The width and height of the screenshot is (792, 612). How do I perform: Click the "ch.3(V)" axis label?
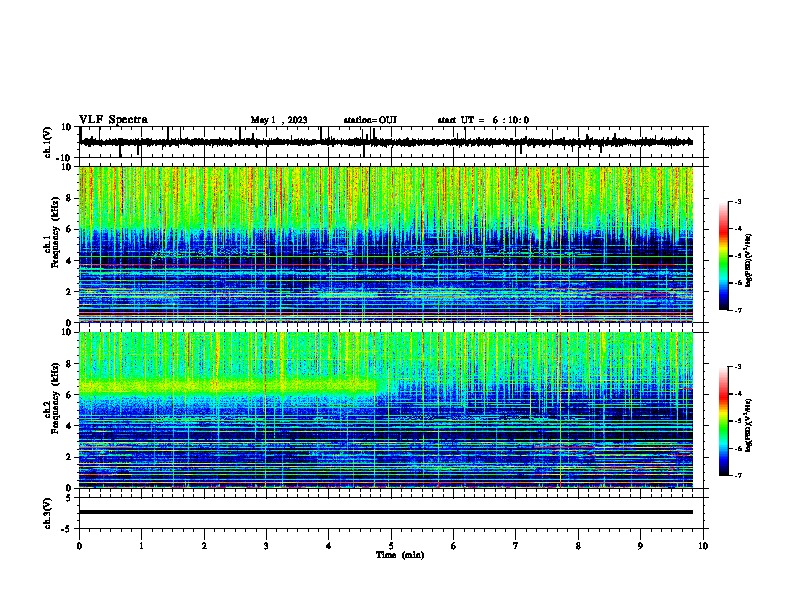click(x=48, y=513)
